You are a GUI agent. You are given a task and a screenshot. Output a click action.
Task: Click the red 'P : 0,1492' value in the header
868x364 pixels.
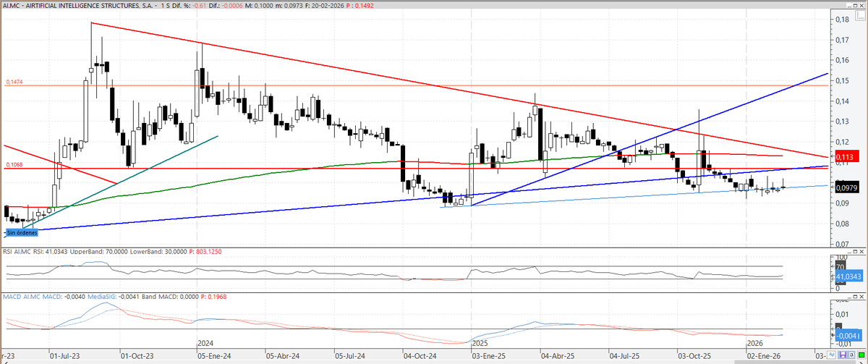click(x=359, y=5)
